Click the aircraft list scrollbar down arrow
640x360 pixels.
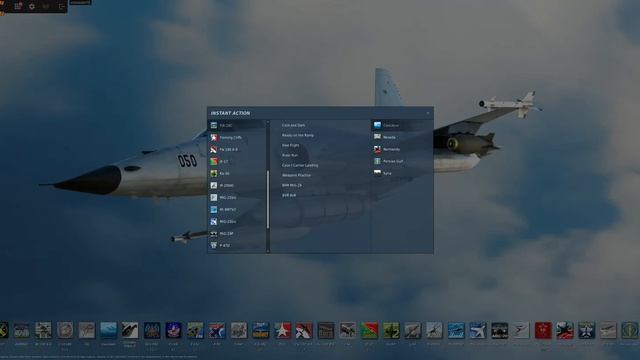click(x=268, y=251)
